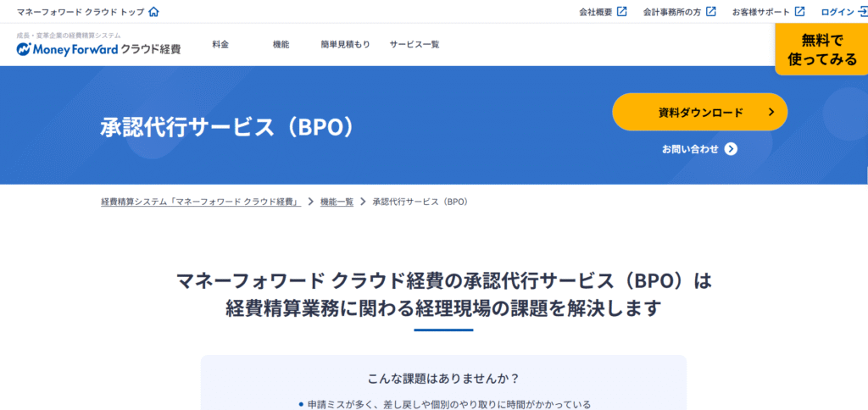Click the 資料ダウンロード button
868x410 pixels.
[699, 113]
